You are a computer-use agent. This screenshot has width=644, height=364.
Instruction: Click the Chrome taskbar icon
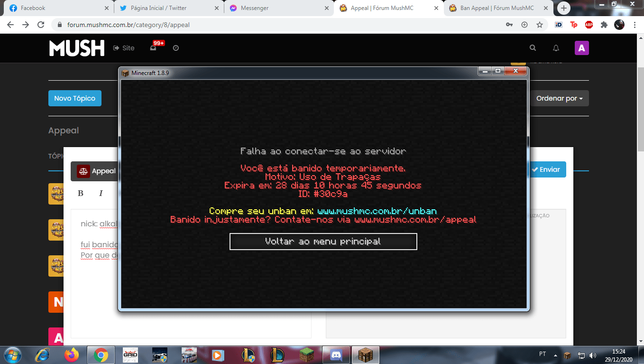point(101,355)
